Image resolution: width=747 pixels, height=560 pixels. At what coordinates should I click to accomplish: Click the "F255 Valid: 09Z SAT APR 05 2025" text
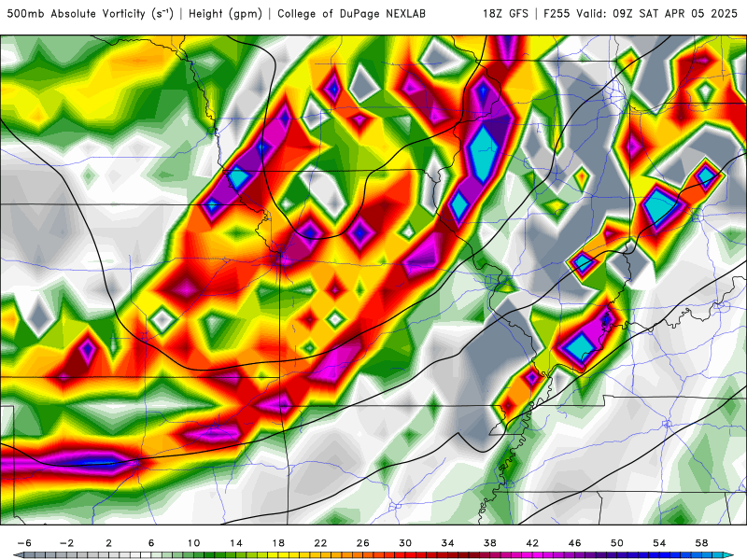(641, 14)
